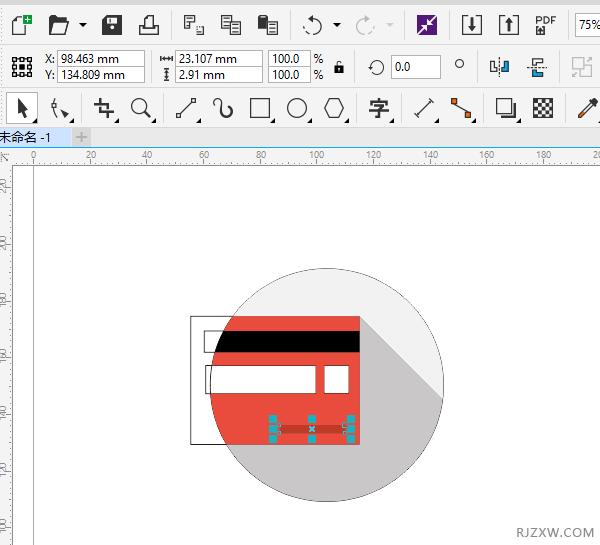Choose the Zoom magnifier tool
Screen dimensions: 600x545
tap(141, 108)
